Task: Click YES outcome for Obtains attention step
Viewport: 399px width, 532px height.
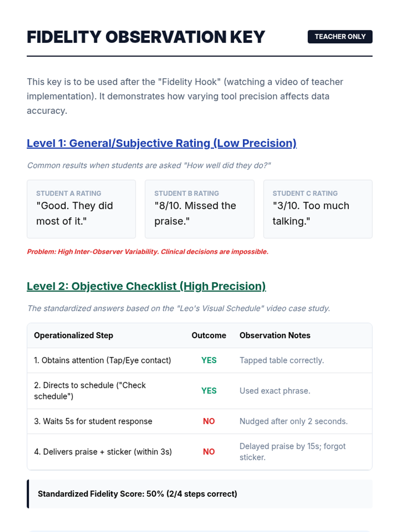Action: (x=209, y=360)
